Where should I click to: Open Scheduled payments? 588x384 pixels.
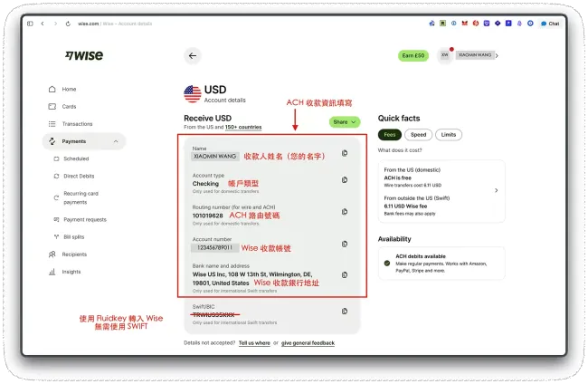[76, 158]
